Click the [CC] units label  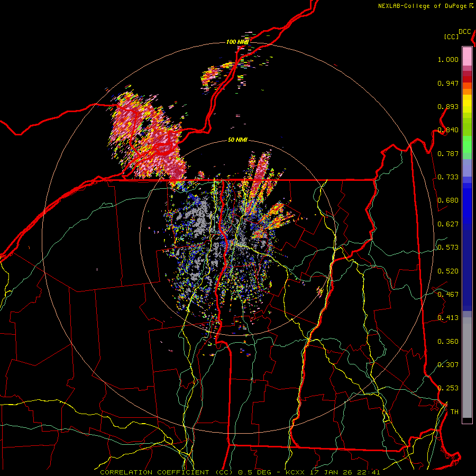[x=451, y=36]
